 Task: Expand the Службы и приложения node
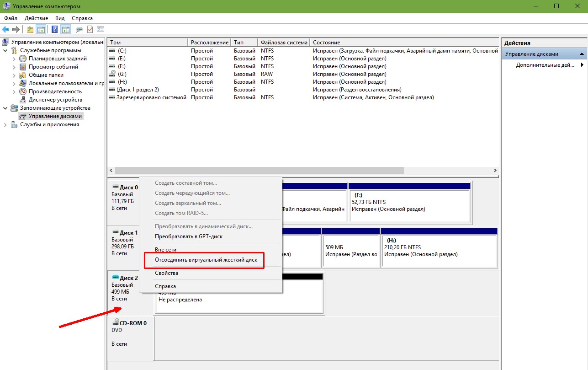[5, 124]
